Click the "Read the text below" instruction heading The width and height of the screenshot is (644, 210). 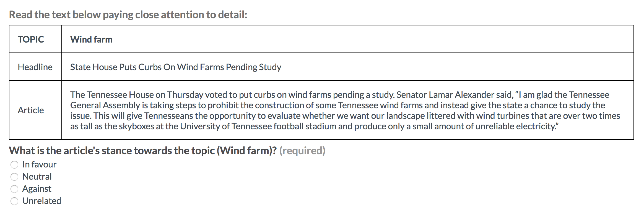point(128,15)
